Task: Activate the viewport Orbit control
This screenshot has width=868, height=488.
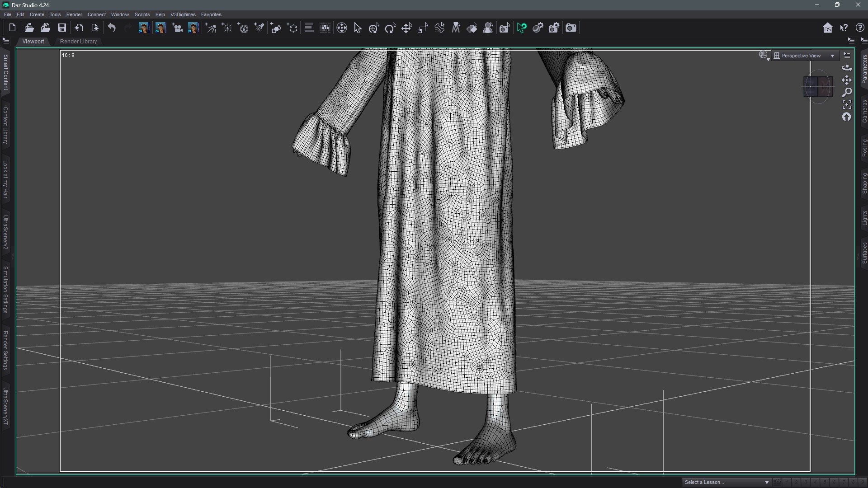Action: 847,68
